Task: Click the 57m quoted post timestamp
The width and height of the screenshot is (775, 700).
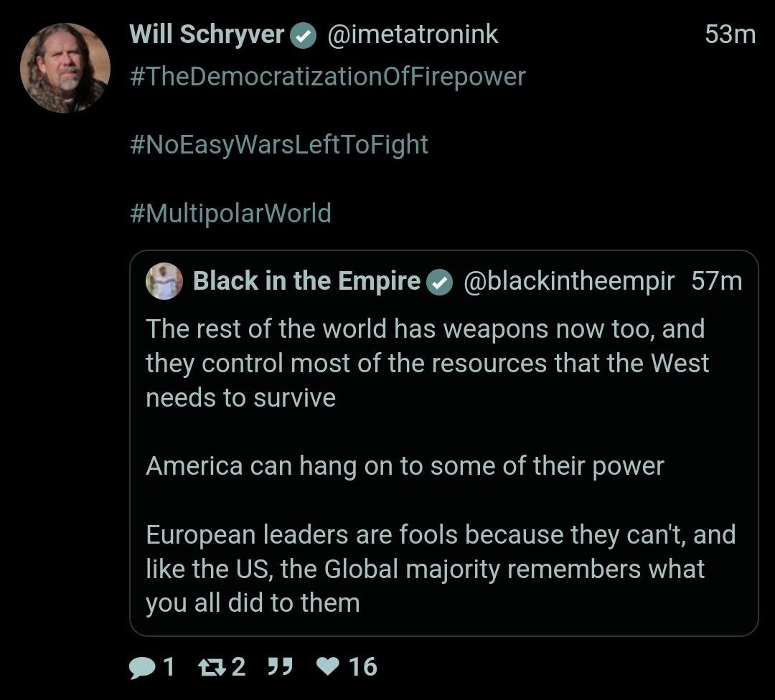Action: pyautogui.click(x=716, y=281)
